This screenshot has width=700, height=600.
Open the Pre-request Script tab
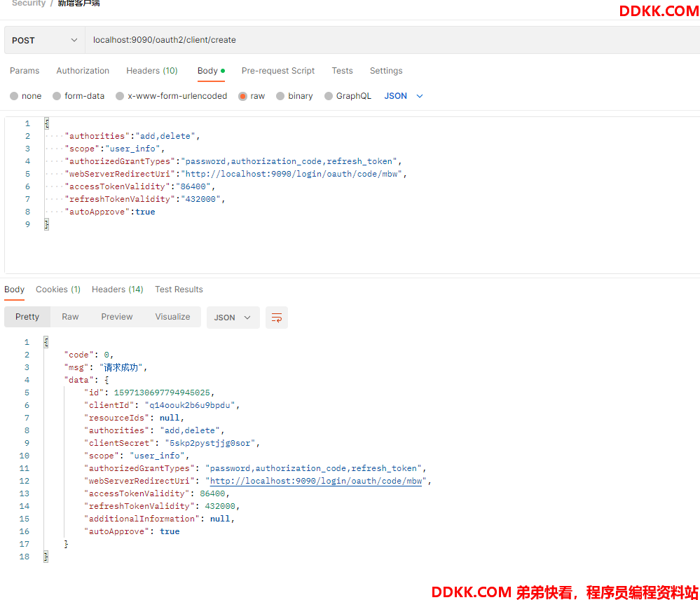coord(278,71)
